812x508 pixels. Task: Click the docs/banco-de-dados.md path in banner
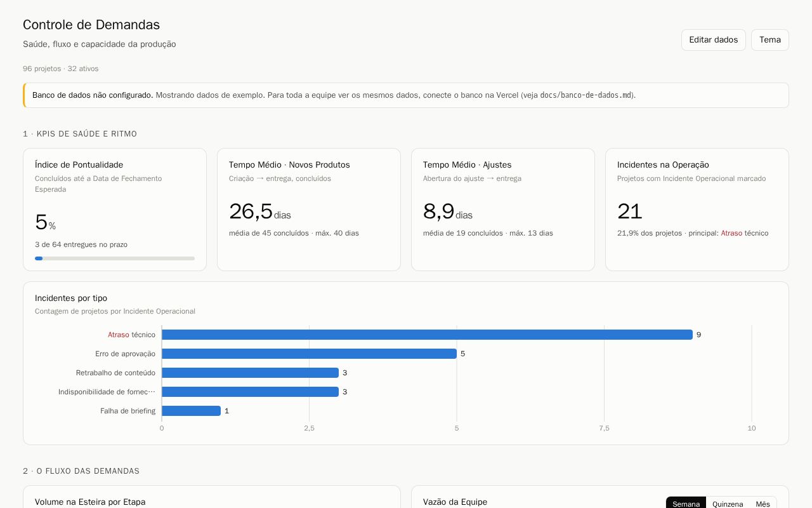(586, 95)
